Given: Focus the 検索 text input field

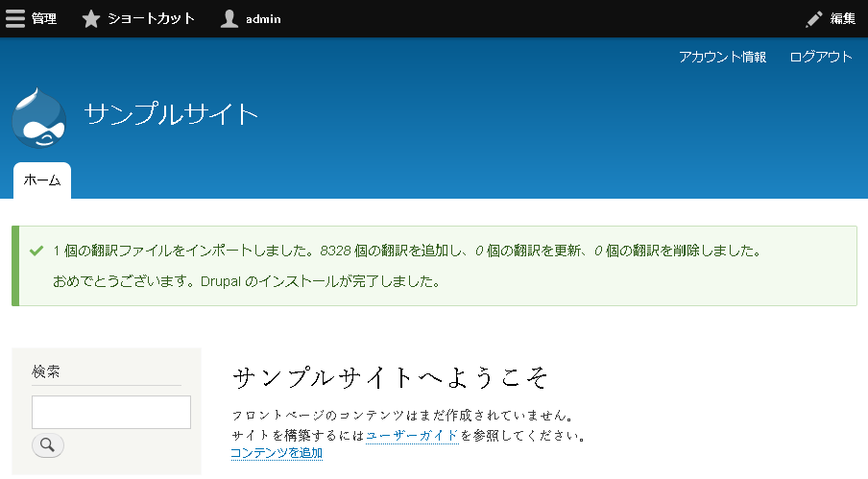Looking at the screenshot, I should (111, 412).
